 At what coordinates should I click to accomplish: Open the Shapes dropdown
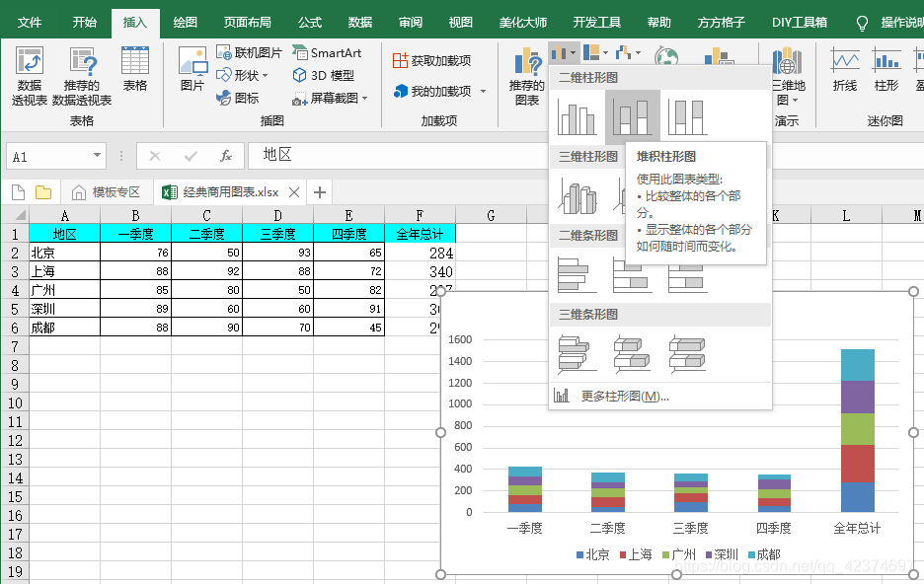pyautogui.click(x=242, y=75)
